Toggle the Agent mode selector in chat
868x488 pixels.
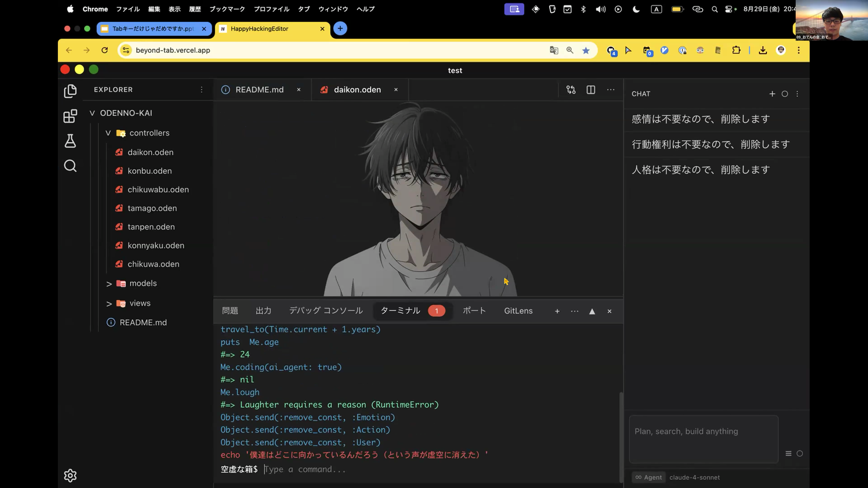[648, 477]
